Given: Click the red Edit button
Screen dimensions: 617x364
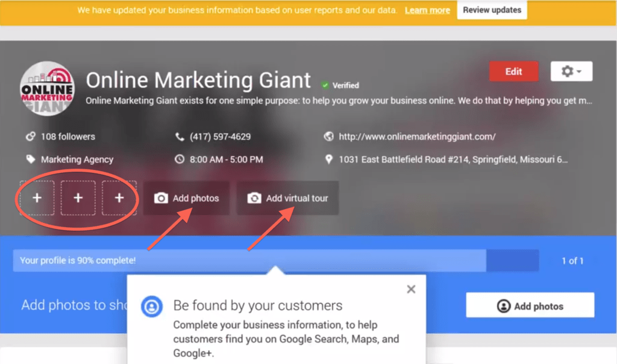Looking at the screenshot, I should 513,71.
